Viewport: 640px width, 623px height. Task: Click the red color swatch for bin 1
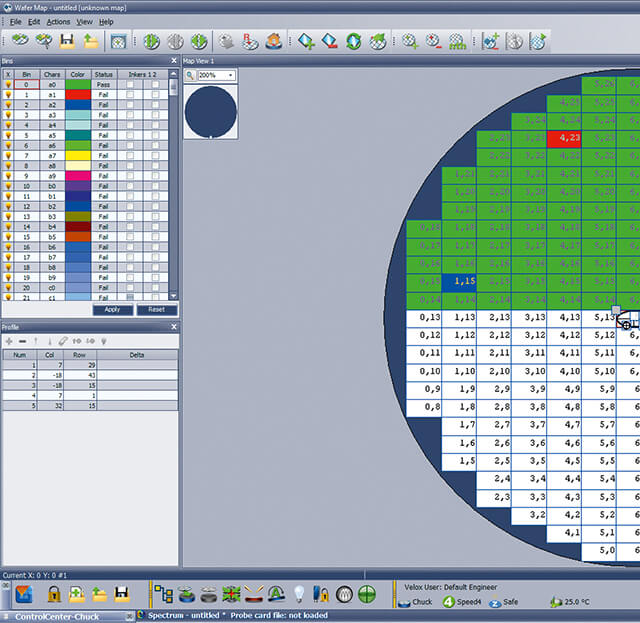pyautogui.click(x=78, y=95)
